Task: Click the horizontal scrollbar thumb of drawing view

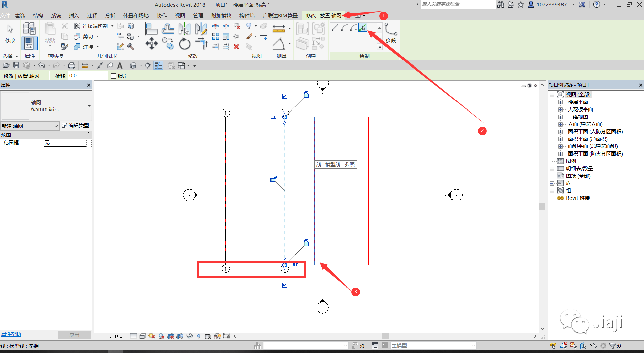Action: coord(385,336)
